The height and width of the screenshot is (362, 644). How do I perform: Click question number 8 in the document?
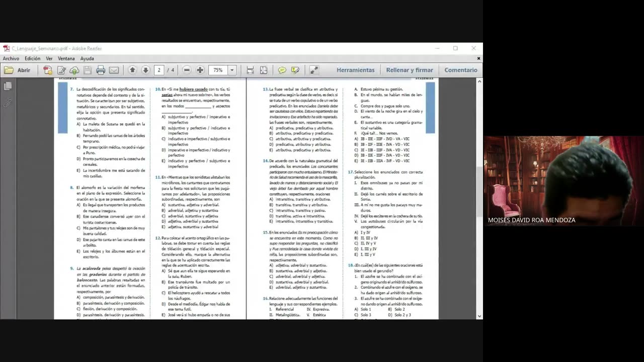coord(72,188)
